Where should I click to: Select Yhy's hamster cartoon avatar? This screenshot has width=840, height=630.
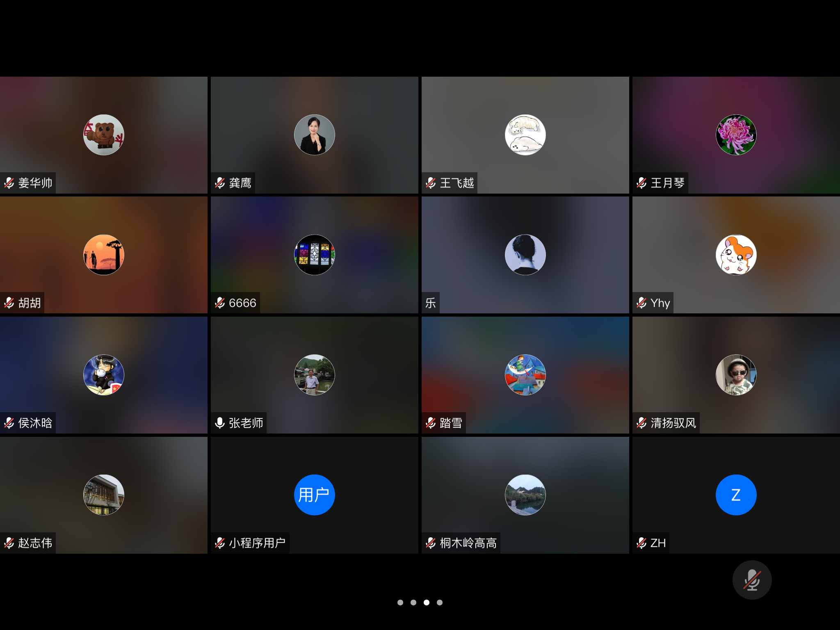pyautogui.click(x=736, y=255)
